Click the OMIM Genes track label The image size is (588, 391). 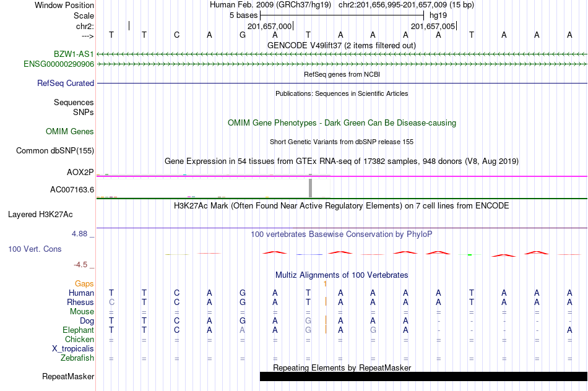point(69,132)
